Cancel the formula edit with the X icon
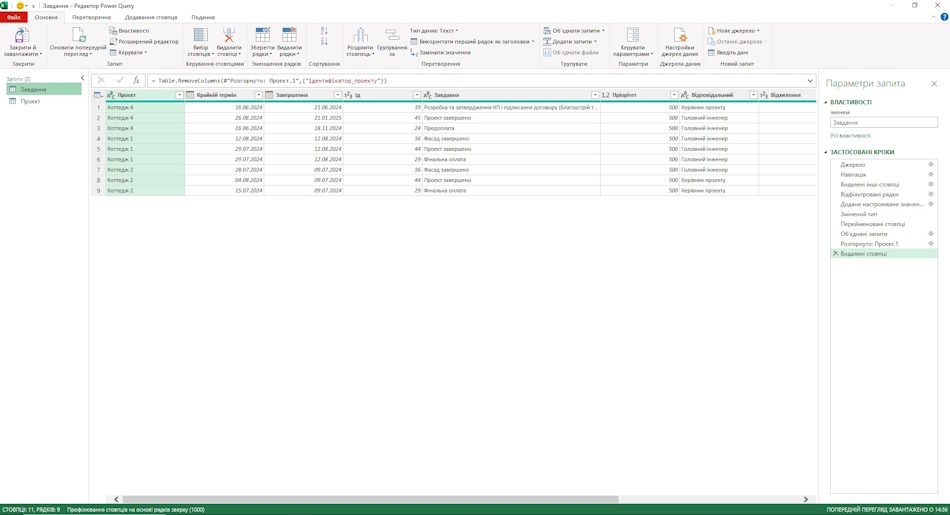 click(101, 80)
